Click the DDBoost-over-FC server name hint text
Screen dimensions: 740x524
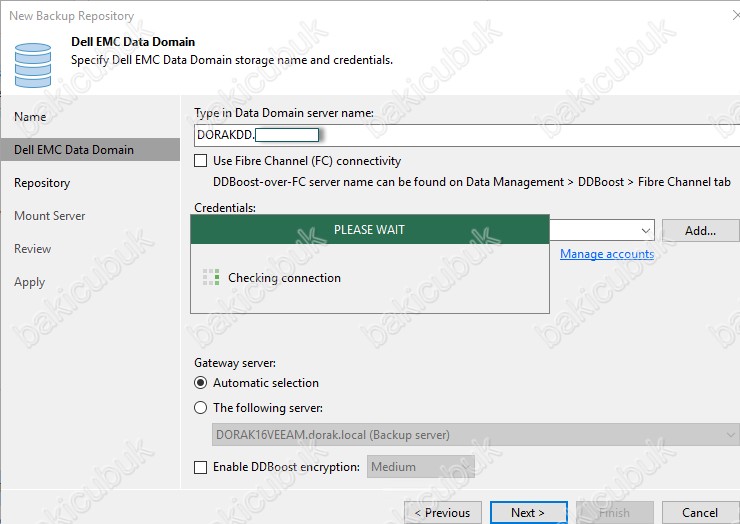472,182
